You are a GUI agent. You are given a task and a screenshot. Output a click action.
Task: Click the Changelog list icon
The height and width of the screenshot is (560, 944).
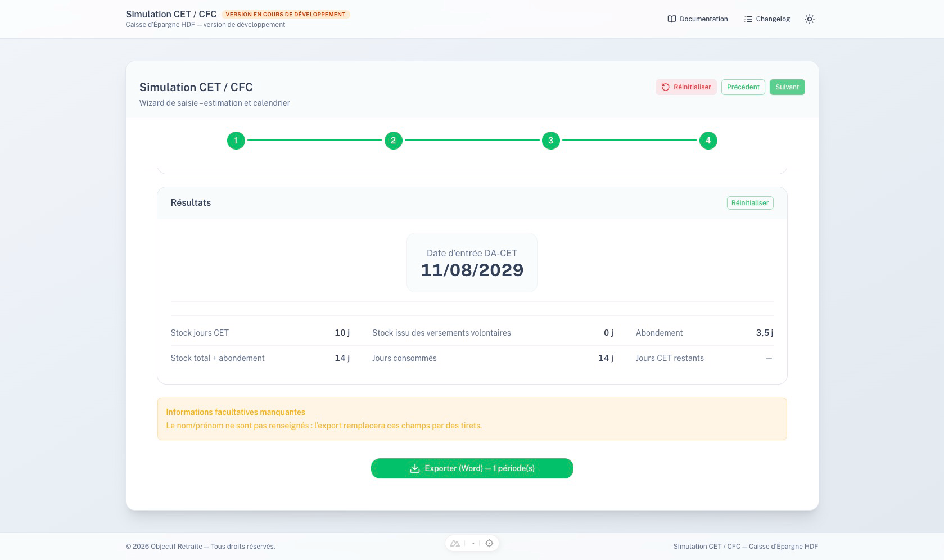[748, 19]
